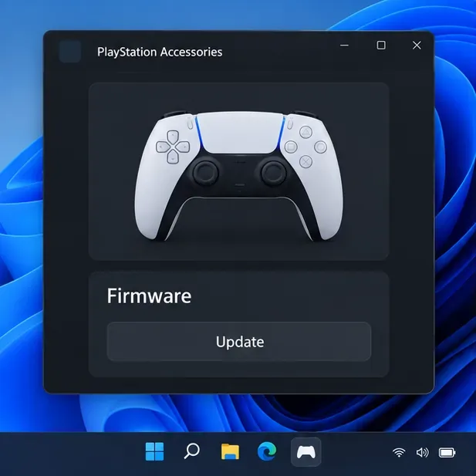The image size is (476, 476).
Task: Select PlayStation Accessories controller taskbar icon
Action: pos(306,452)
